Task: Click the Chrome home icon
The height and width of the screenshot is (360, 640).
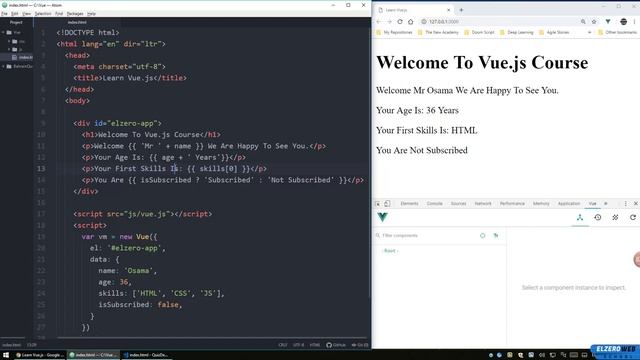Action: pos(411,22)
